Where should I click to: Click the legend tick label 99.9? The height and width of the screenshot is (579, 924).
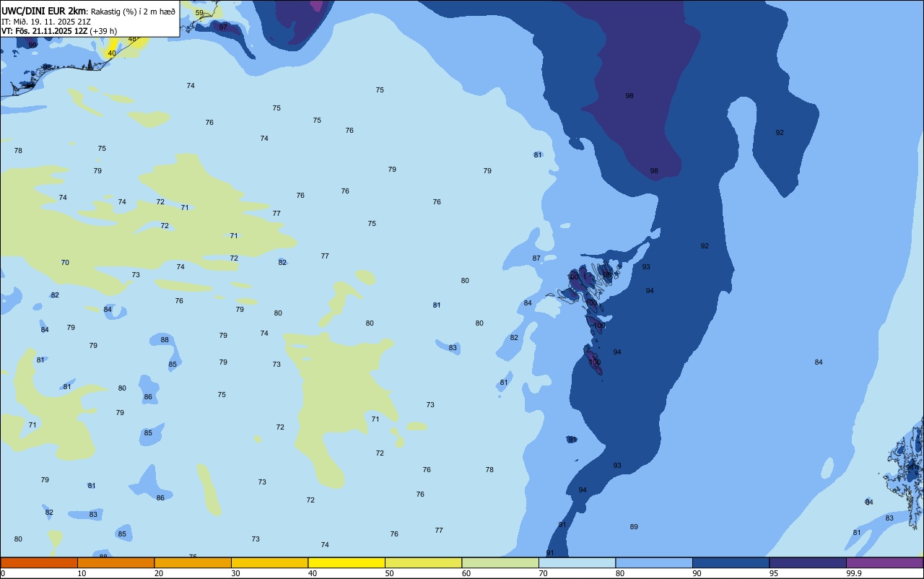click(x=853, y=573)
